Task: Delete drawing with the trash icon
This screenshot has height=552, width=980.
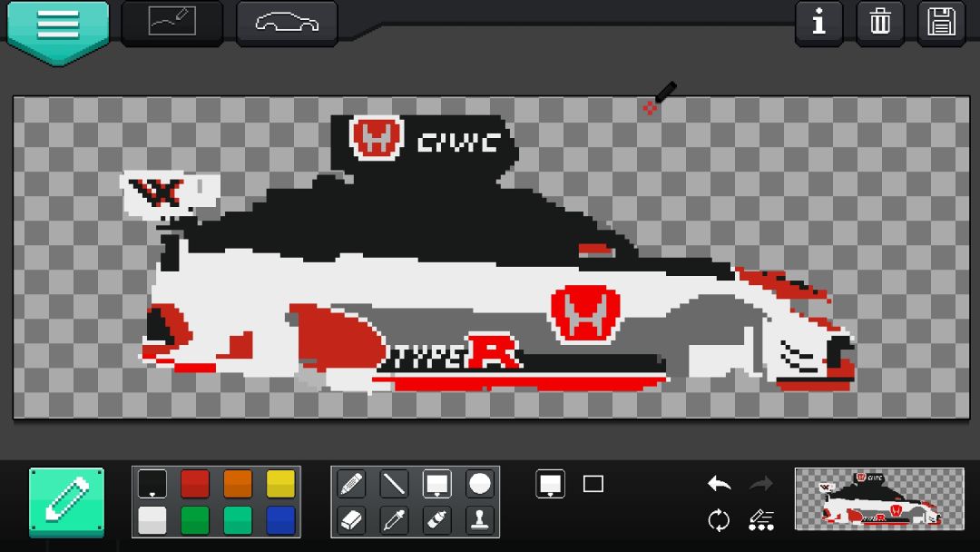Action: (x=880, y=23)
